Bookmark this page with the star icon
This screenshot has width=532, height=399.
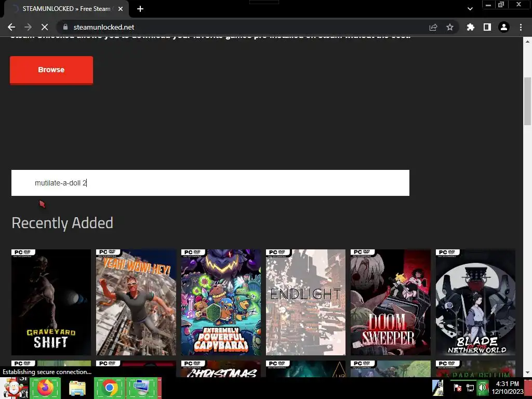click(x=450, y=27)
